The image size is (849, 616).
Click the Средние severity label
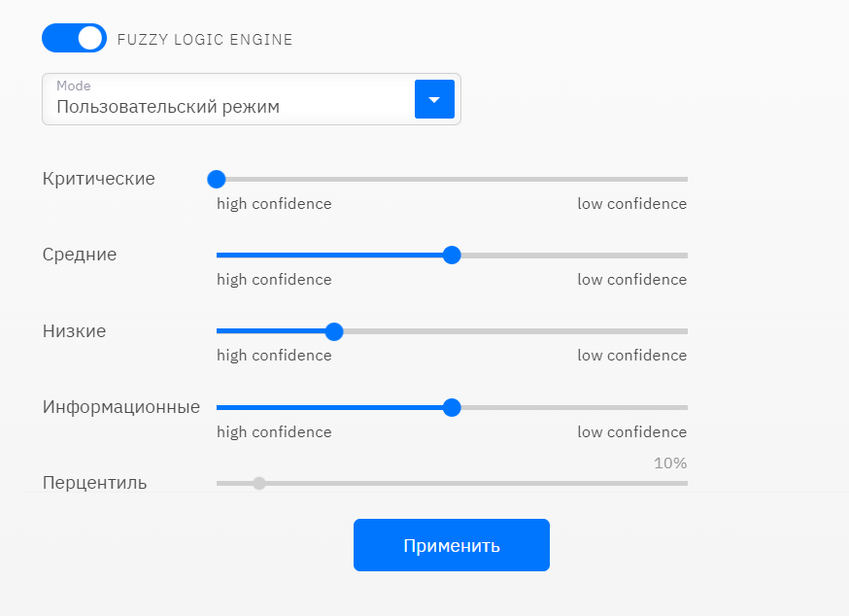80,255
